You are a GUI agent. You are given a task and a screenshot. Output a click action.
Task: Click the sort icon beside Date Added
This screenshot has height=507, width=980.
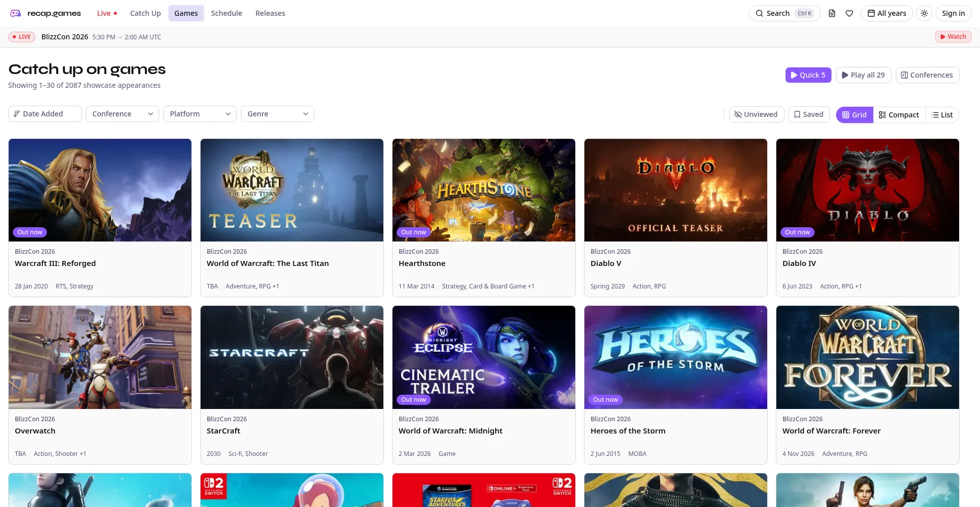17,114
